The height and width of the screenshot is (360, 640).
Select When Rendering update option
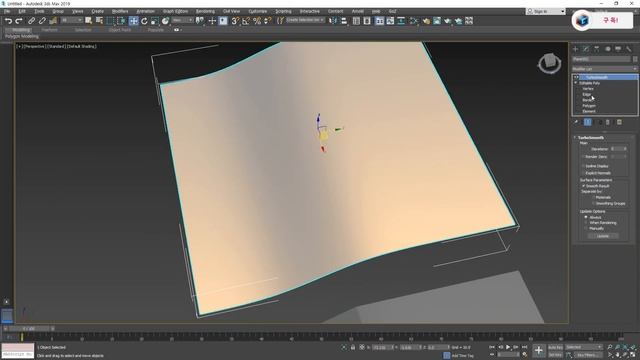[586, 223]
